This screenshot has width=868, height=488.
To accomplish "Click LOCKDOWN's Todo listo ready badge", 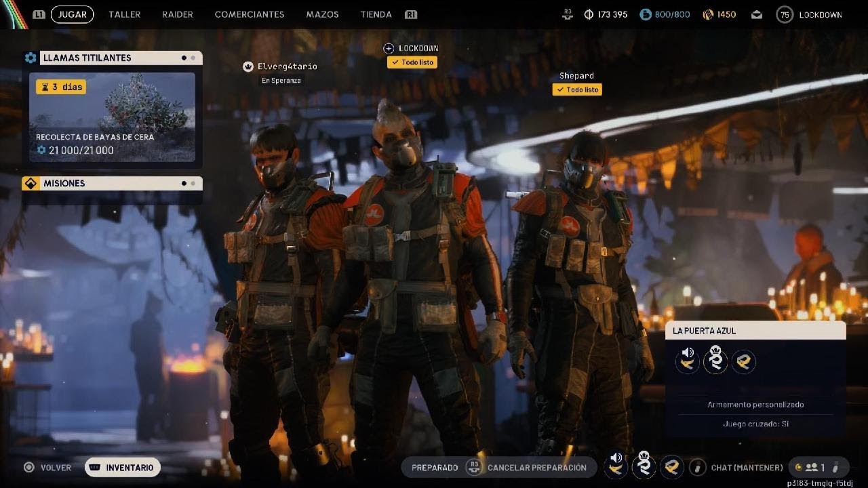I will (412, 62).
